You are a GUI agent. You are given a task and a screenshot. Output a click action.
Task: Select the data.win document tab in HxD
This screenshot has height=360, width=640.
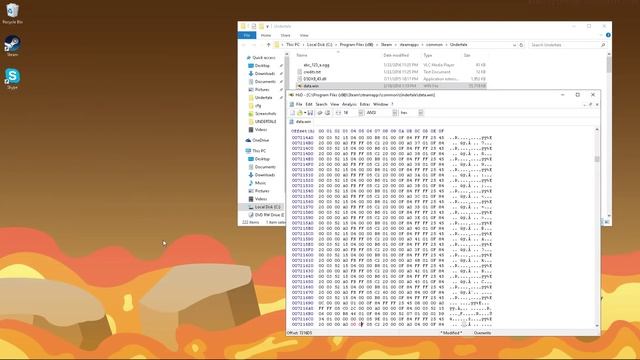click(300, 122)
